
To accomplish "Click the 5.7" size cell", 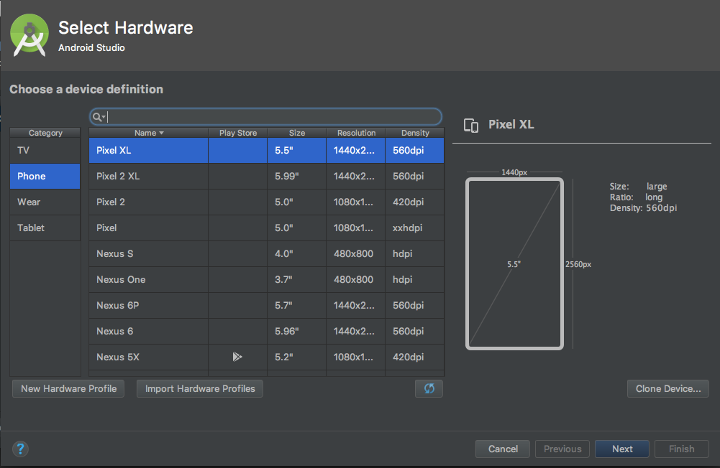I will (x=297, y=305).
